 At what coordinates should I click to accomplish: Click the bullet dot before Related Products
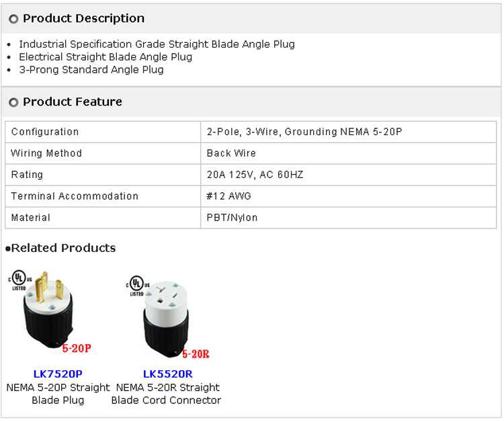[x=8, y=249]
